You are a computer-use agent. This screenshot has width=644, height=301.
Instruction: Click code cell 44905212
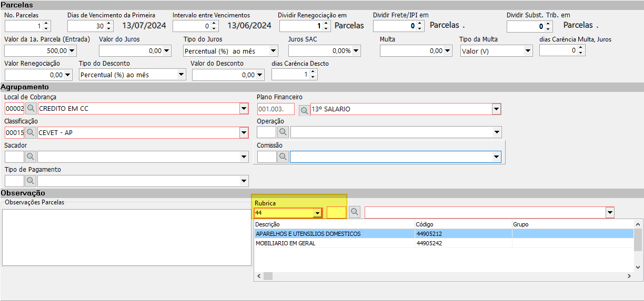pos(463,234)
